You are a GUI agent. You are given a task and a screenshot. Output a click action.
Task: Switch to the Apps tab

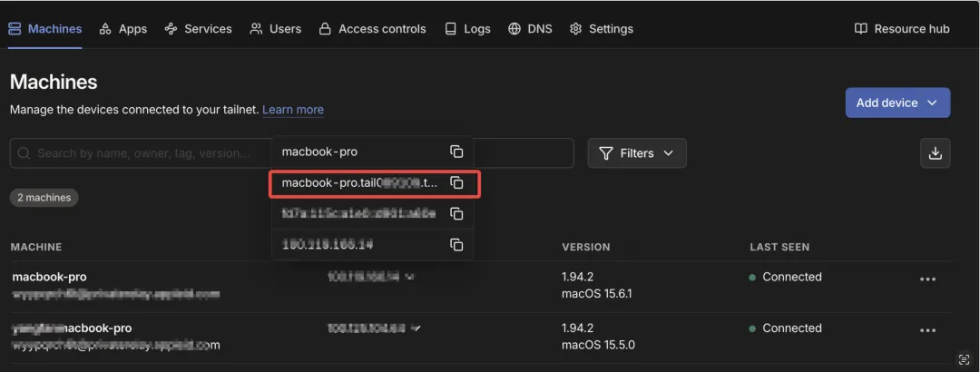coord(123,29)
